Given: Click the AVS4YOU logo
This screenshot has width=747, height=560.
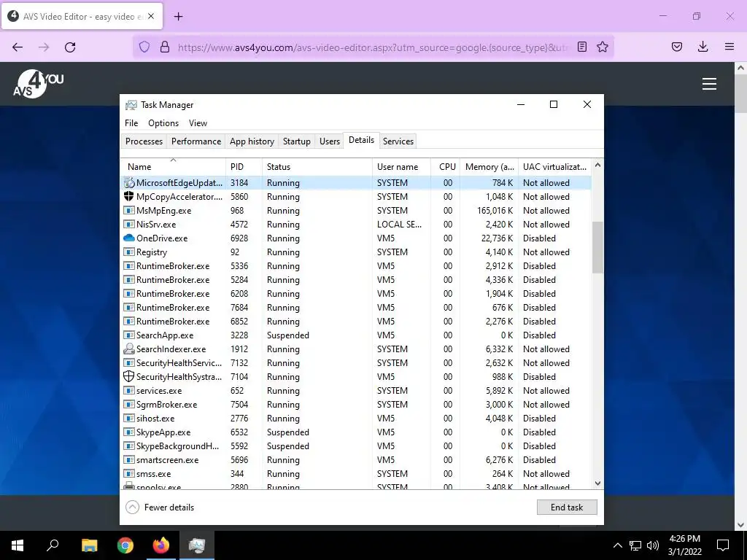Looking at the screenshot, I should pos(38,84).
